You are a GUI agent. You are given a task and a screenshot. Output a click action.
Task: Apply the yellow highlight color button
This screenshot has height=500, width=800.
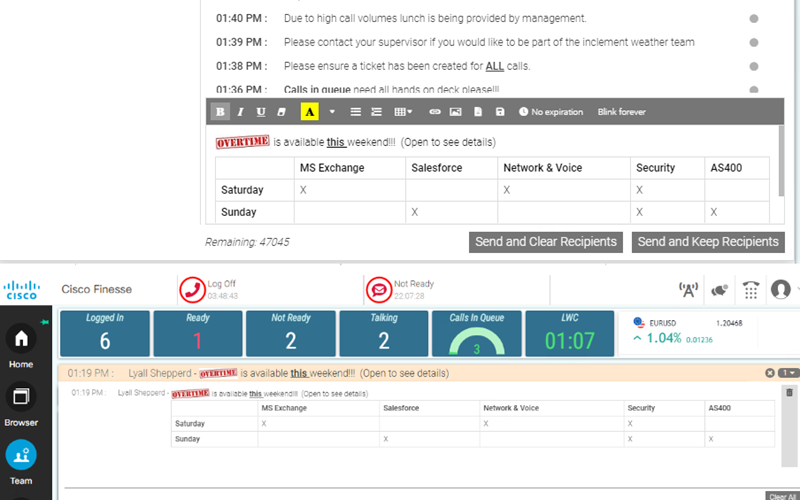pyautogui.click(x=309, y=112)
